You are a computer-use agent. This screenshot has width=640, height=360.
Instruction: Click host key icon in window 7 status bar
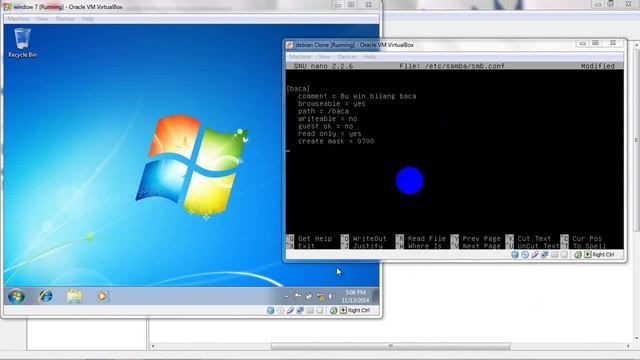coord(343,311)
